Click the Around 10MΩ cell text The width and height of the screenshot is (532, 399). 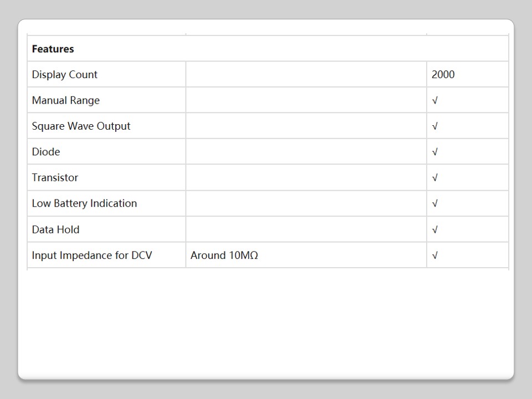224,255
